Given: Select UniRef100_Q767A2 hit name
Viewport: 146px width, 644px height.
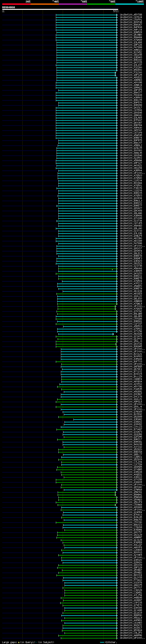Looking at the screenshot, I should pos(131,311).
